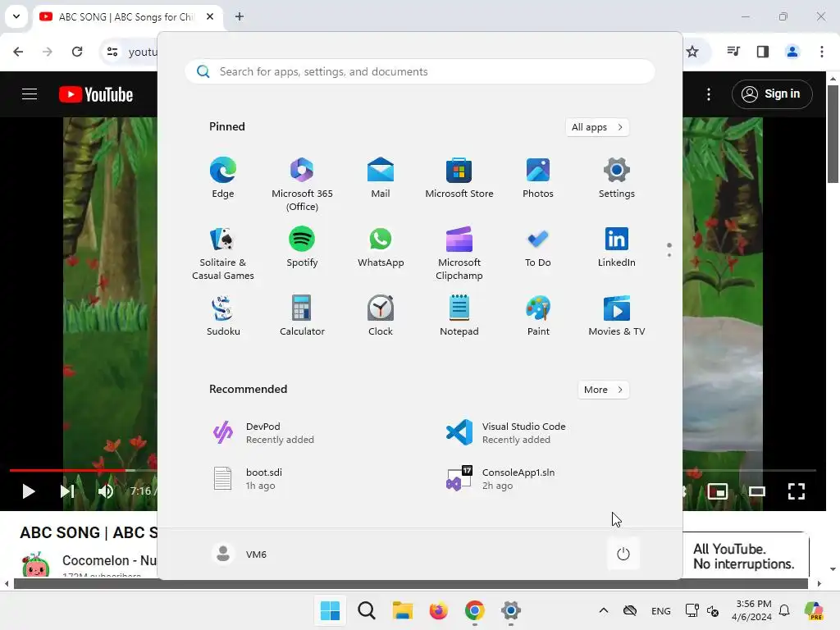Go to next page of pinned apps
The width and height of the screenshot is (840, 630).
pos(669,255)
